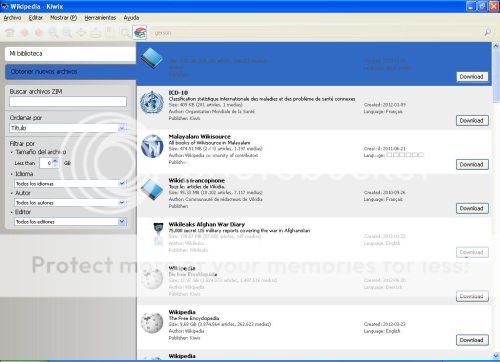
Task: Open the Todos los idiomas dropdown
Action: click(x=70, y=184)
